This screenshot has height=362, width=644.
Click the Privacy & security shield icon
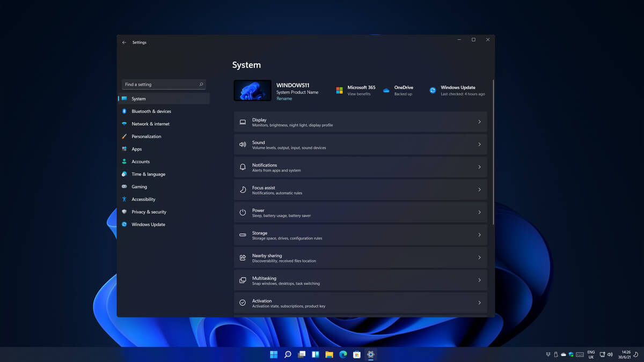click(x=124, y=212)
